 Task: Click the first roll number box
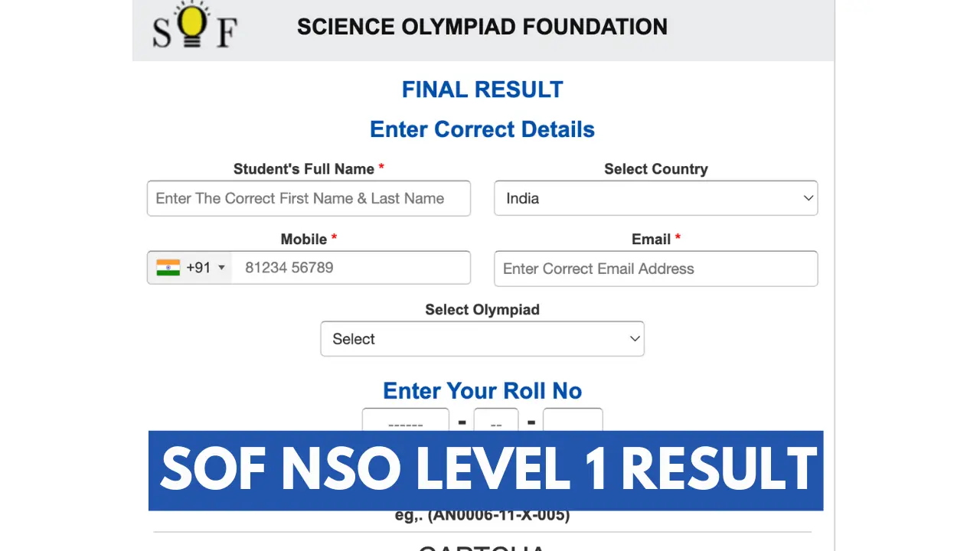405,422
